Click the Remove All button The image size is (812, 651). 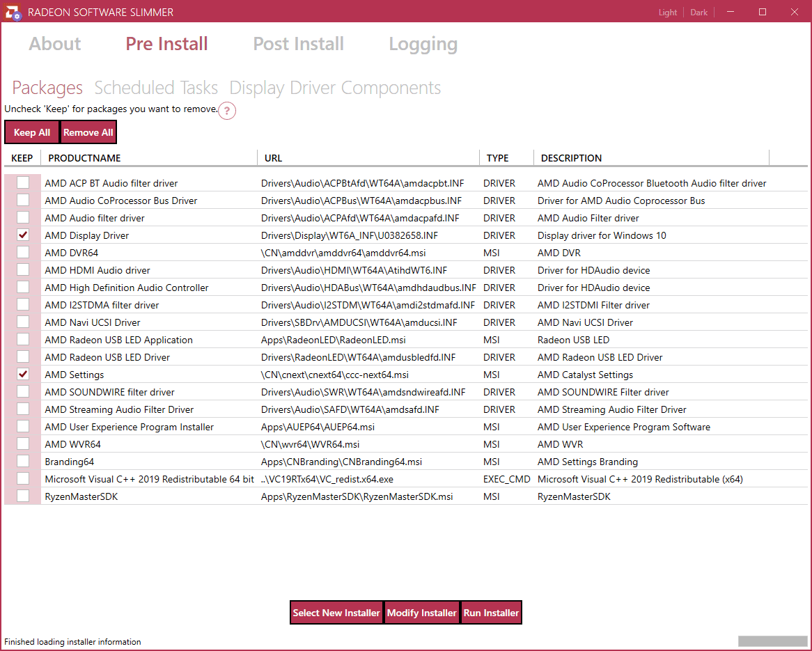[x=88, y=132]
